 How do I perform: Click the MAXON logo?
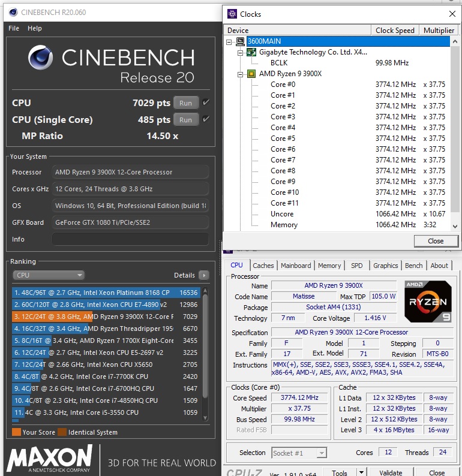point(50,459)
